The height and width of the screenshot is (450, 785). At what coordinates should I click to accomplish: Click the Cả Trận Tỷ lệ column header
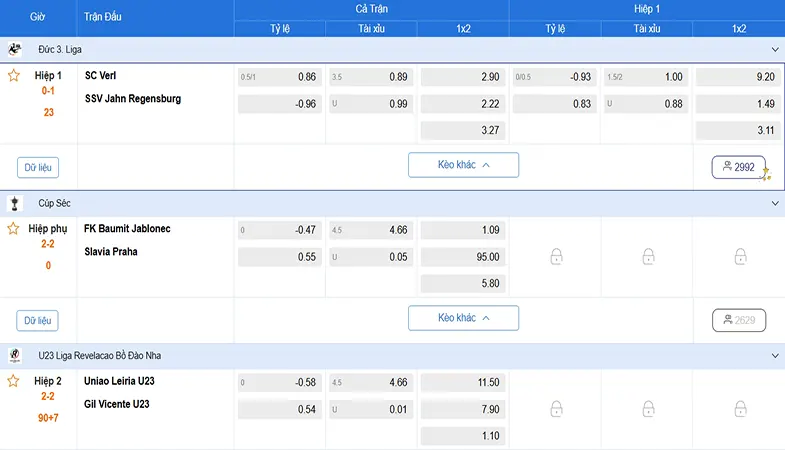tap(280, 29)
